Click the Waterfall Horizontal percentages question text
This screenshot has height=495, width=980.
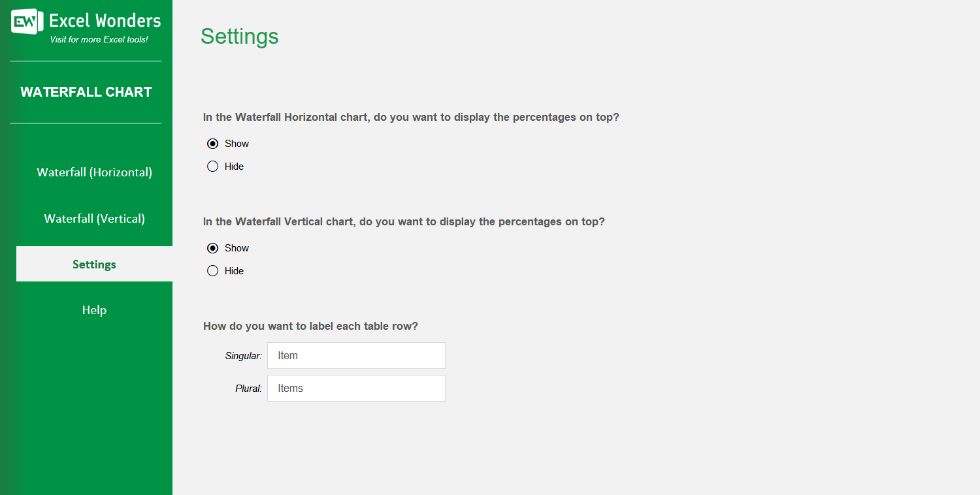point(411,118)
